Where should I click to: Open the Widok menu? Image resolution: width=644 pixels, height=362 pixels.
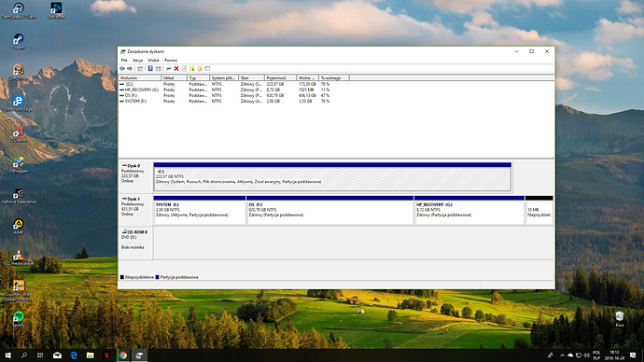pyautogui.click(x=153, y=61)
